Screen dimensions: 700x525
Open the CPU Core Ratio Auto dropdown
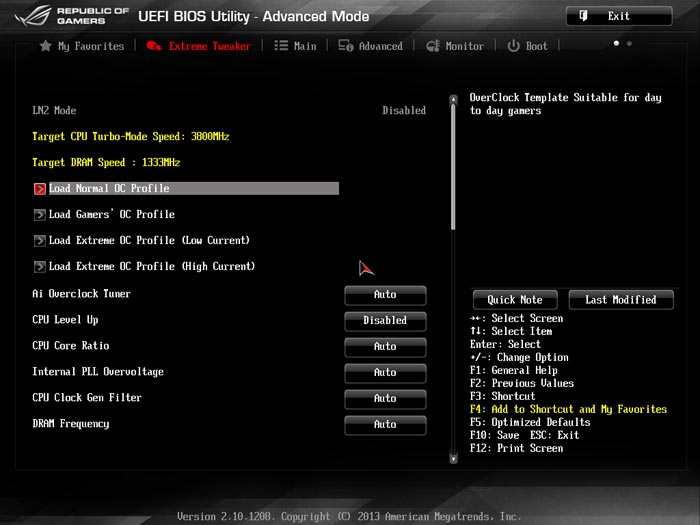point(385,347)
